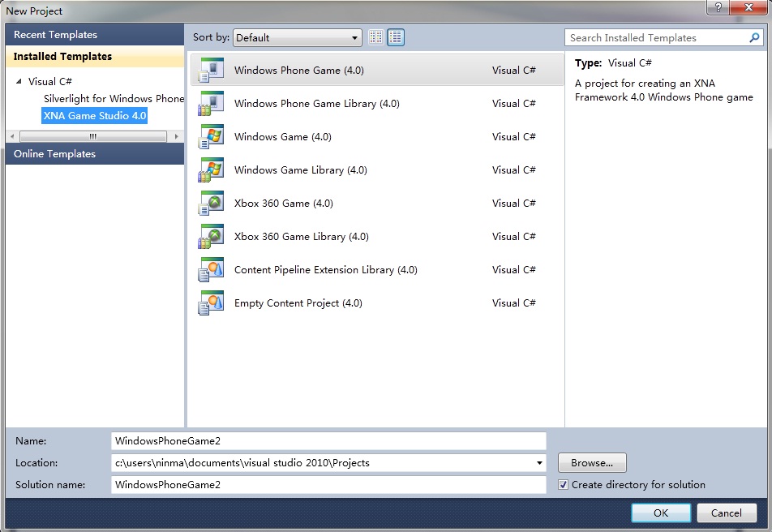Collapse the Visual C# tree node
The height and width of the screenshot is (532, 772).
(x=19, y=81)
